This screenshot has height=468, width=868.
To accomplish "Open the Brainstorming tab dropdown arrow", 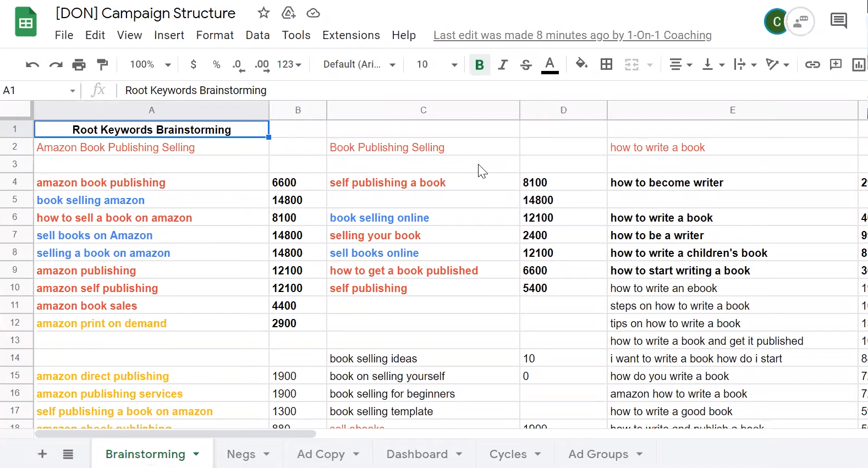I will (196, 454).
